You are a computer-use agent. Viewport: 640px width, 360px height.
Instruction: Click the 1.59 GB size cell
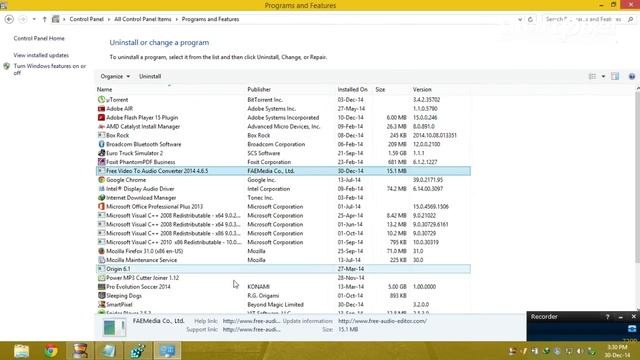[397, 153]
